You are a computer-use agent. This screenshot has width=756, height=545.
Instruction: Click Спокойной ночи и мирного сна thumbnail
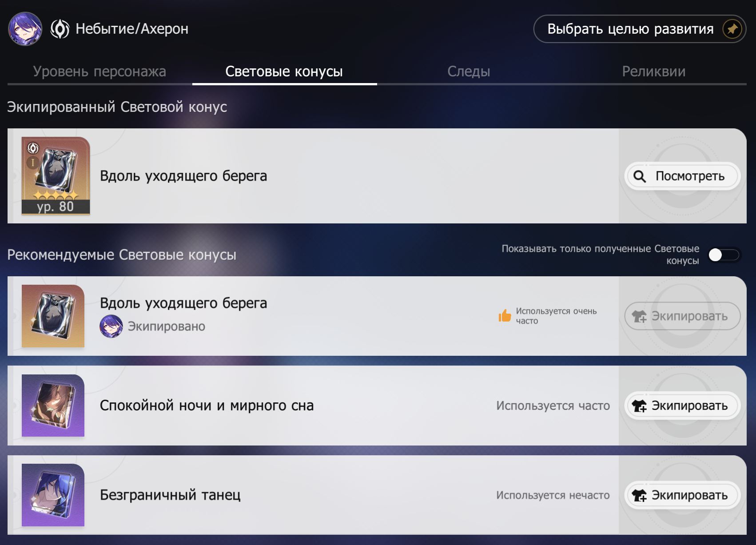coord(53,406)
